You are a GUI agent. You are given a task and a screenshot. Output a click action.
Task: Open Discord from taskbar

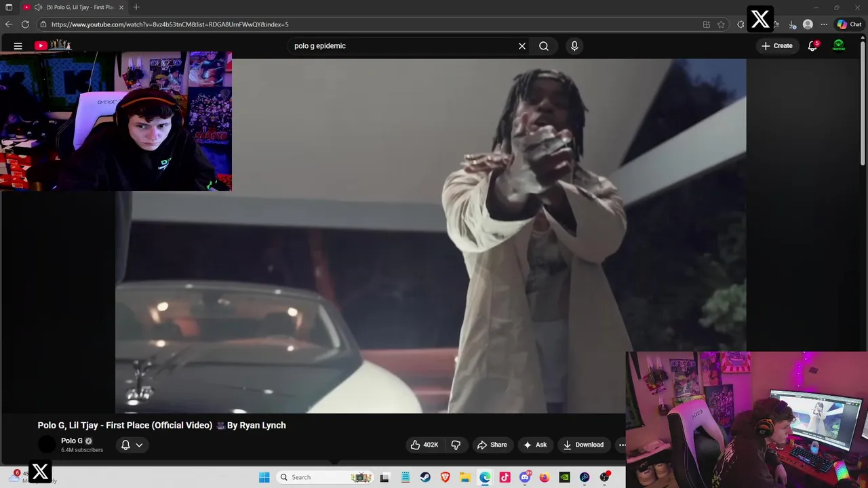click(525, 477)
